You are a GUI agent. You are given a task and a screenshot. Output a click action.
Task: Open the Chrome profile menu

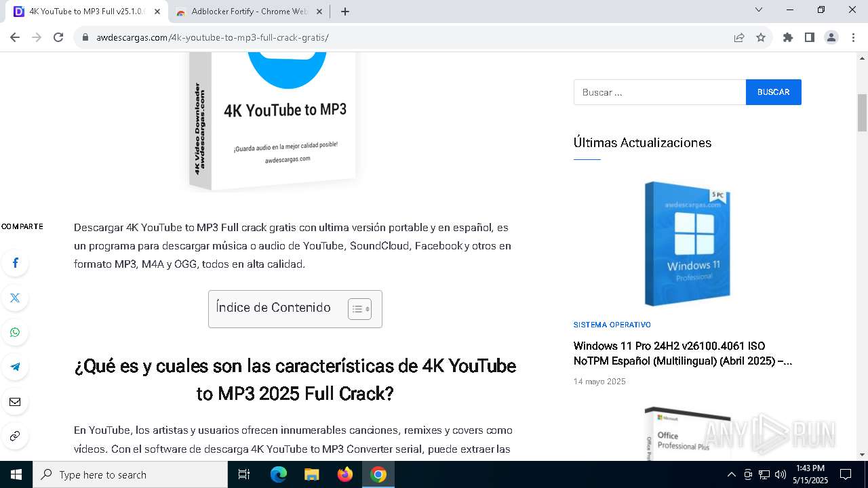pyautogui.click(x=831, y=37)
